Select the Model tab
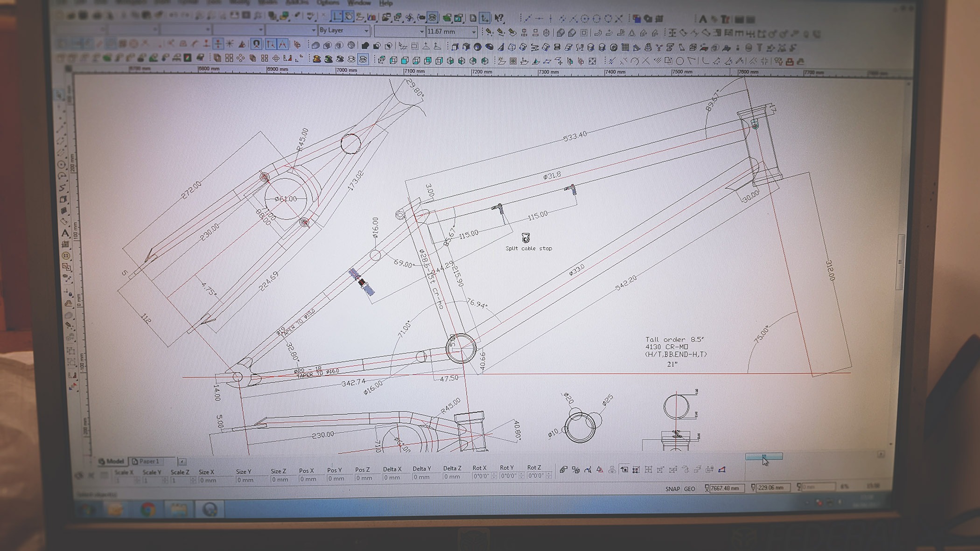This screenshot has width=980, height=551. click(112, 461)
